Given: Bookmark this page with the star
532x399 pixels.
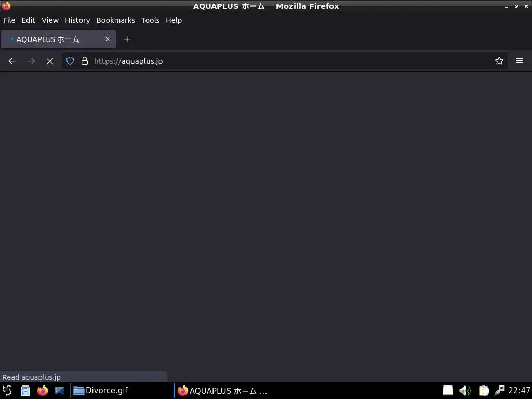Looking at the screenshot, I should (499, 61).
